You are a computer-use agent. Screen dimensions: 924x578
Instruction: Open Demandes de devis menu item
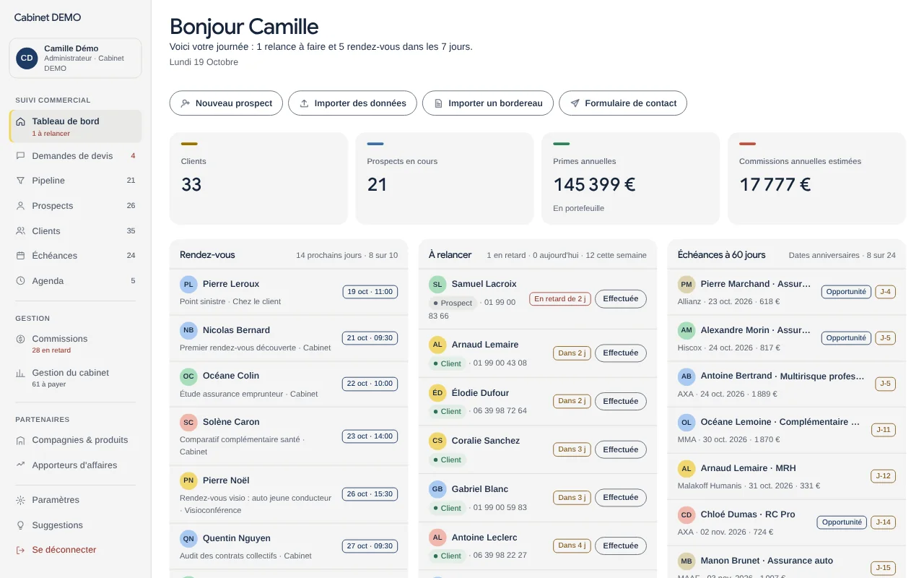click(75, 155)
